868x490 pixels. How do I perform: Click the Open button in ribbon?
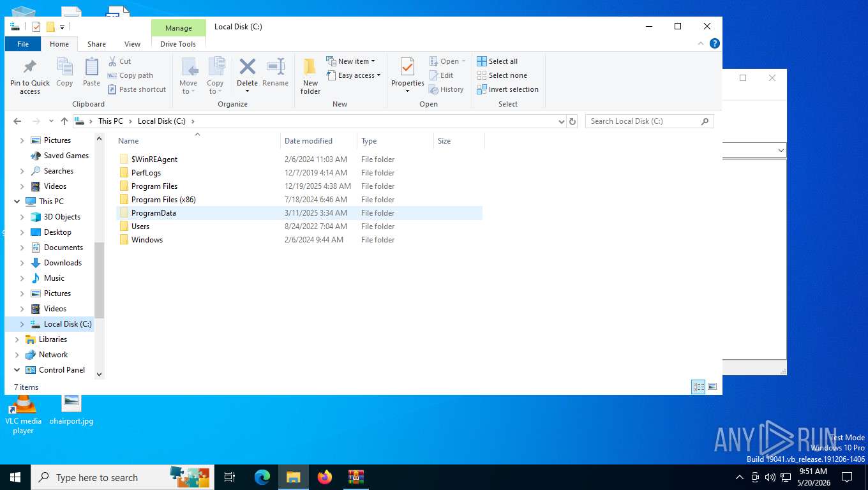pyautogui.click(x=447, y=61)
